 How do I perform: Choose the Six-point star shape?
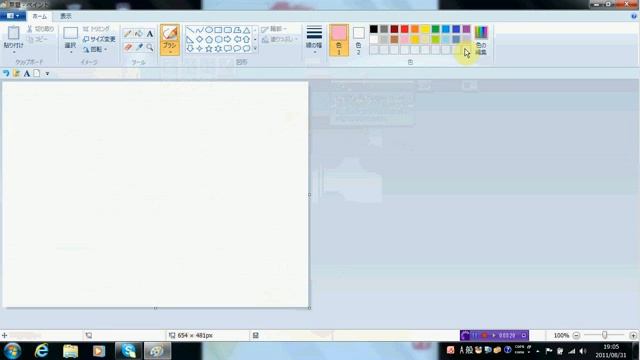tap(218, 49)
